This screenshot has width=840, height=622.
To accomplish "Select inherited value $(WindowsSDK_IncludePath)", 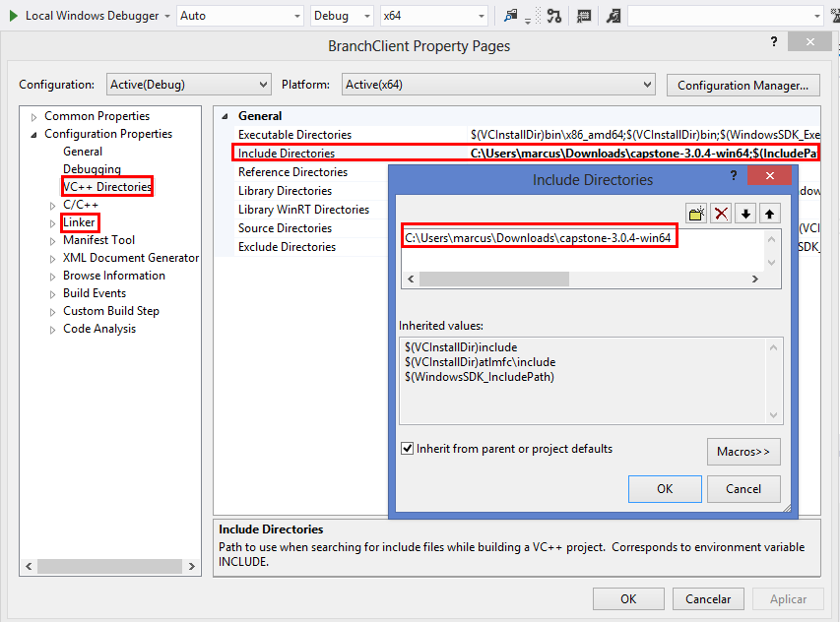I will point(479,377).
